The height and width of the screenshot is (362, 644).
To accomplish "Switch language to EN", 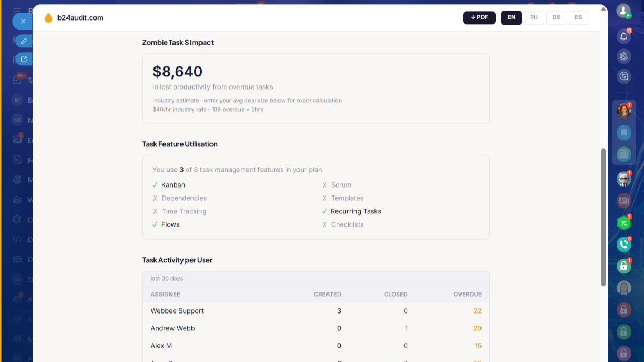I will tap(511, 17).
